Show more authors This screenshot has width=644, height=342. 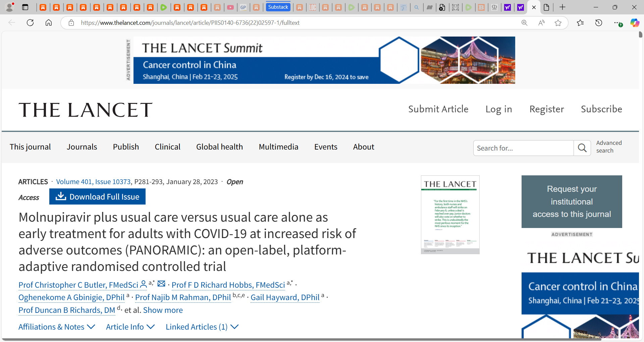click(163, 310)
